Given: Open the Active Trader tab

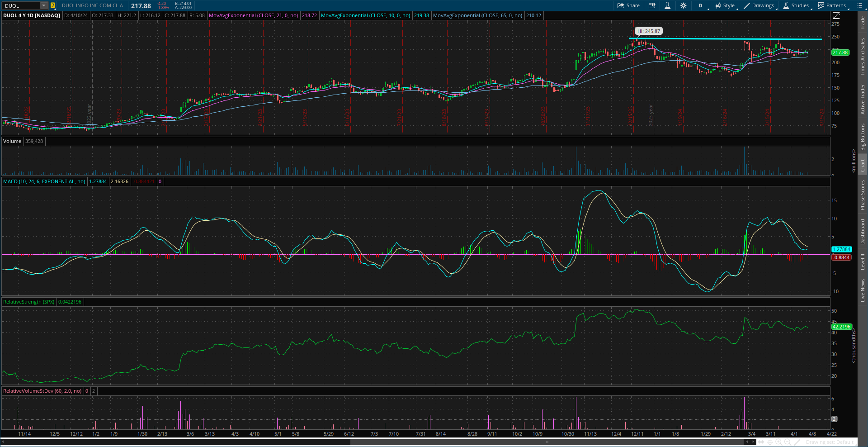Looking at the screenshot, I should coord(863,99).
